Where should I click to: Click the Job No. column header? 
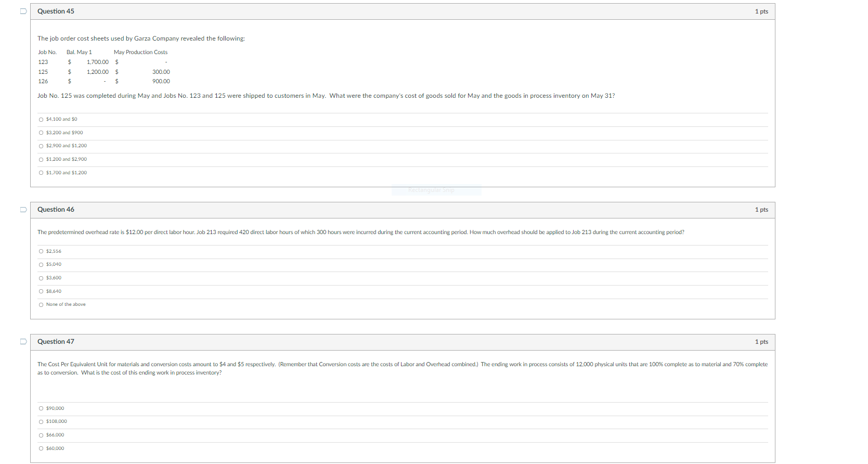click(47, 52)
